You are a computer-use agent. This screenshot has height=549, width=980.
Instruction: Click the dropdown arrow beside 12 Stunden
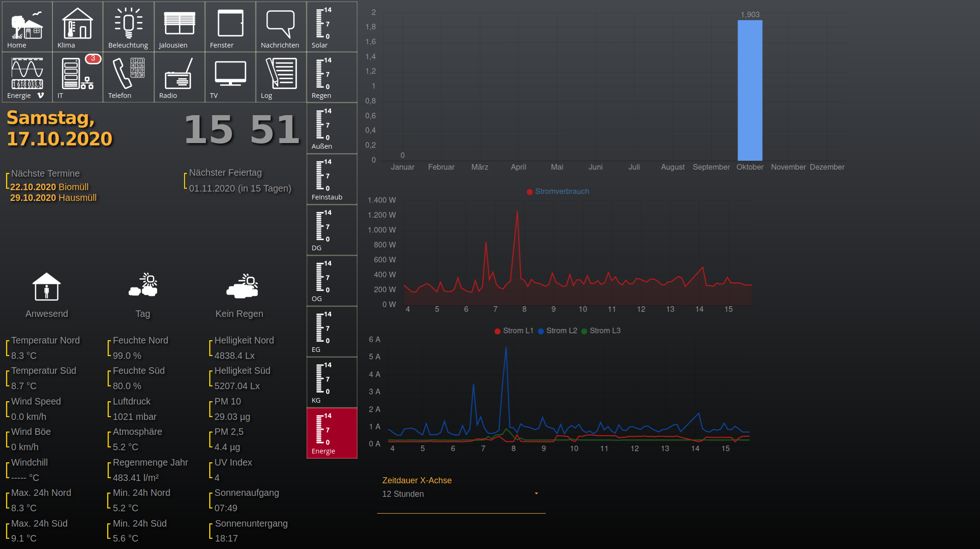[x=536, y=494]
